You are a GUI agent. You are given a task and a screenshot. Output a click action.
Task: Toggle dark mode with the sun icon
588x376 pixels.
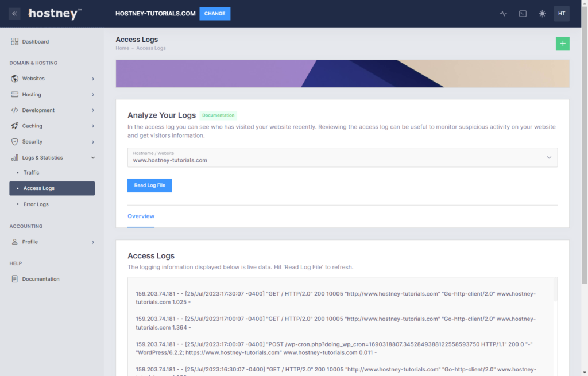541,13
